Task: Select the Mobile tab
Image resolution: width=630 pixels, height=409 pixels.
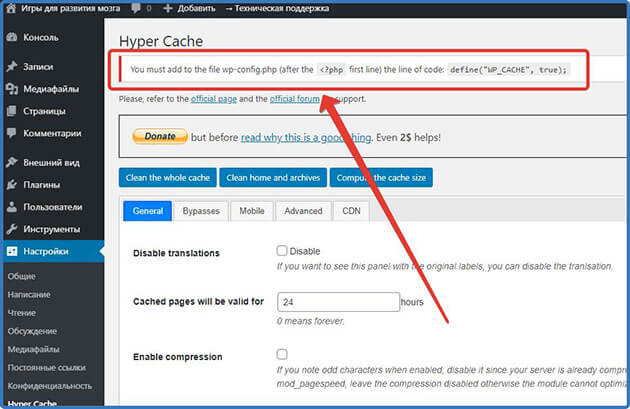Action: pos(252,211)
